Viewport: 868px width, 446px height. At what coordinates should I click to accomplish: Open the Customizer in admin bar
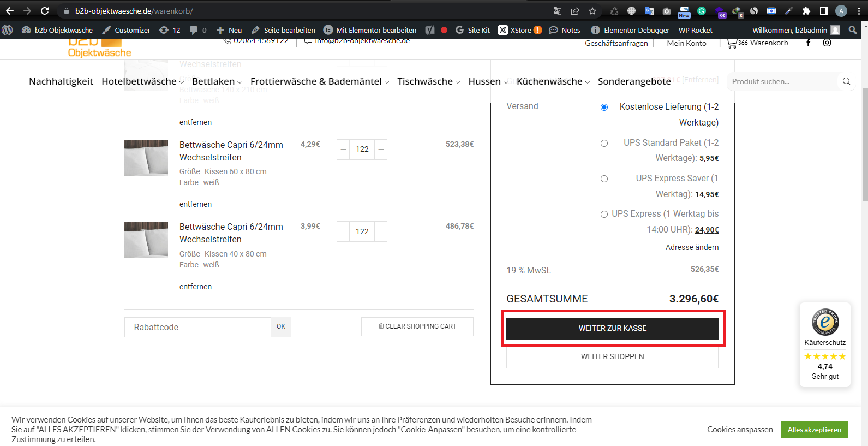coord(126,30)
